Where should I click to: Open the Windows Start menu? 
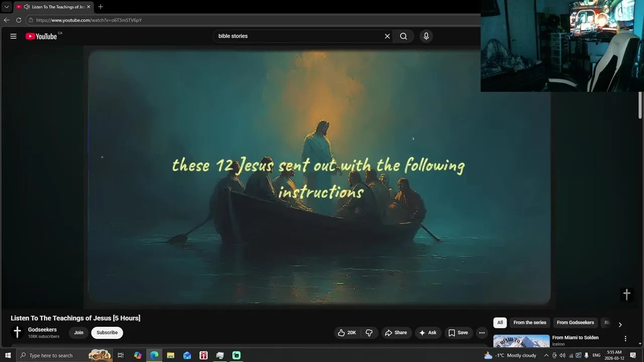[8, 355]
